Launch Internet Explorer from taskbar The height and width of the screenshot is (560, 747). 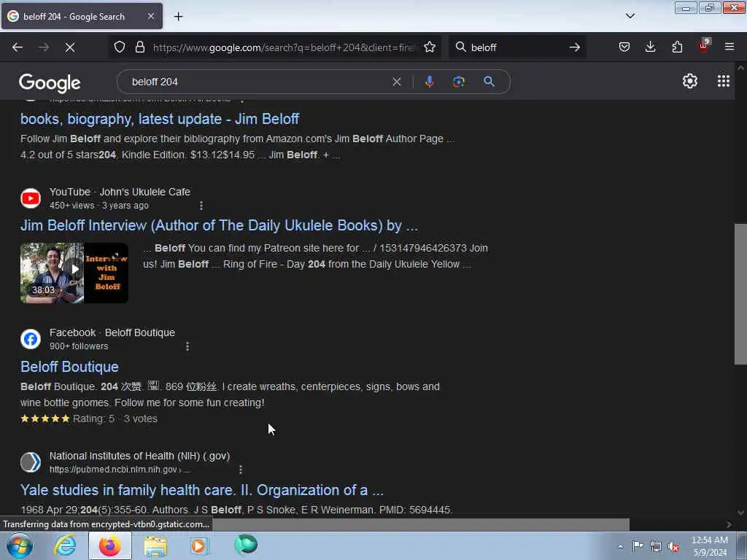[x=65, y=545]
